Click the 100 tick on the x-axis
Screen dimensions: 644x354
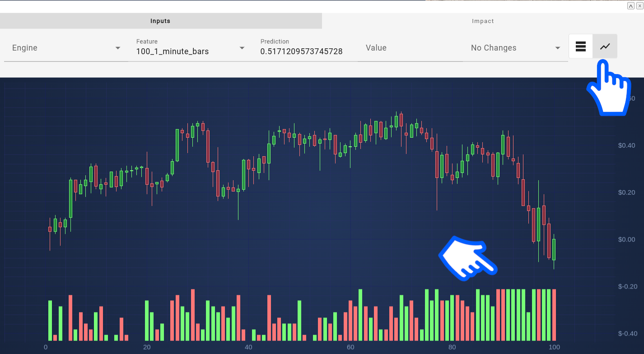tap(554, 347)
